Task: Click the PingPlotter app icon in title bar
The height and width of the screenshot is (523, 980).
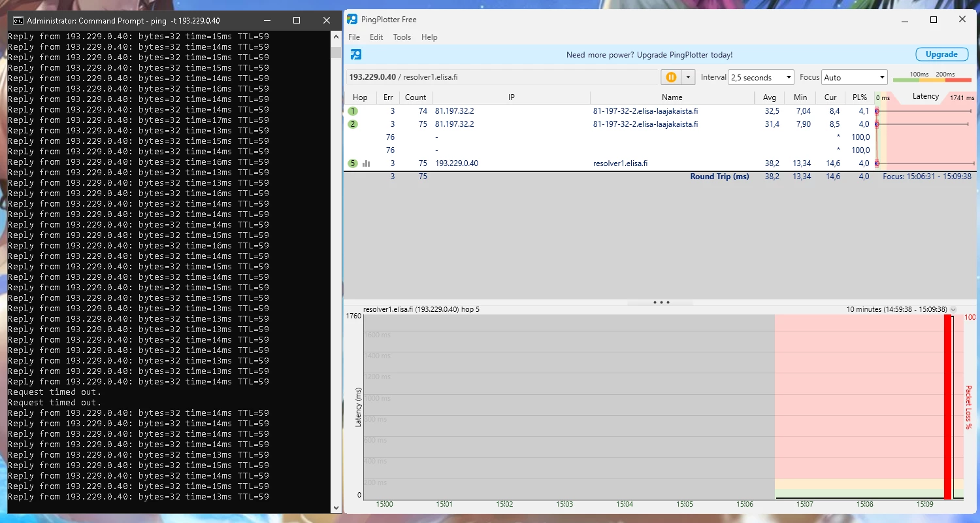Action: pyautogui.click(x=352, y=20)
